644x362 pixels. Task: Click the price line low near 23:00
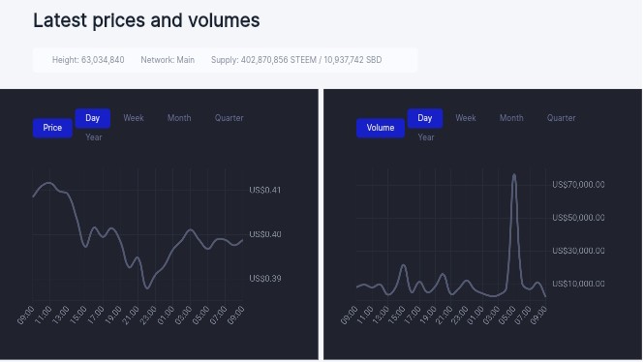click(147, 287)
